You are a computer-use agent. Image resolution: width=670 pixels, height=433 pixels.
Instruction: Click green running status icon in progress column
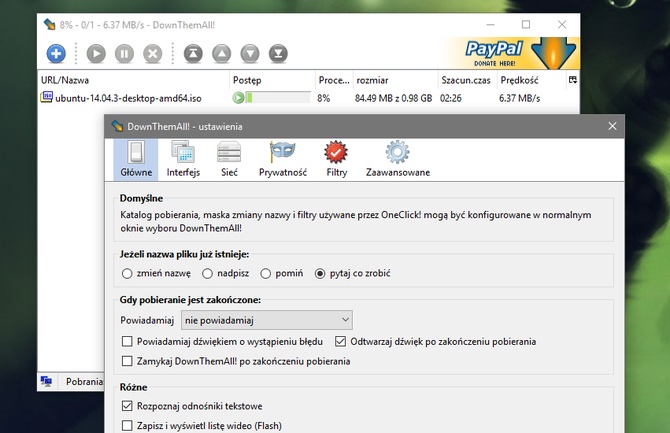[238, 98]
